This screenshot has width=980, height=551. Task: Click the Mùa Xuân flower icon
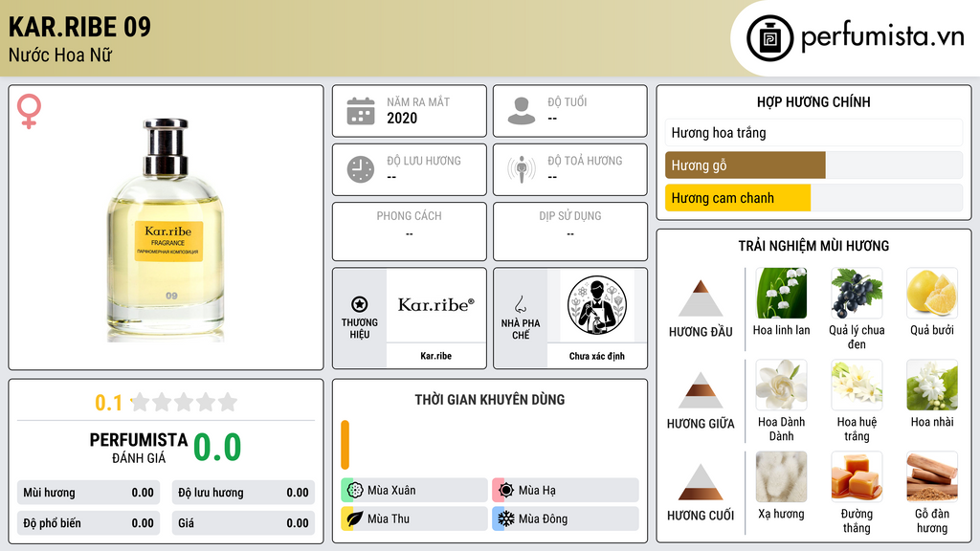355,490
